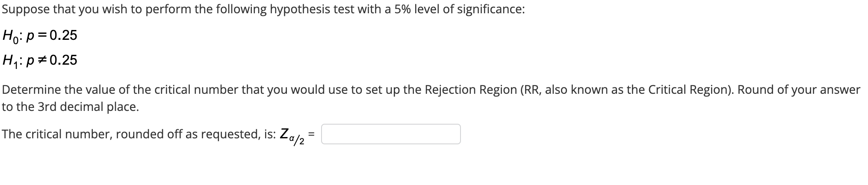This screenshot has height=185, width=868.
Task: Click the Z alpha/2 symbol label
Action: [292, 136]
